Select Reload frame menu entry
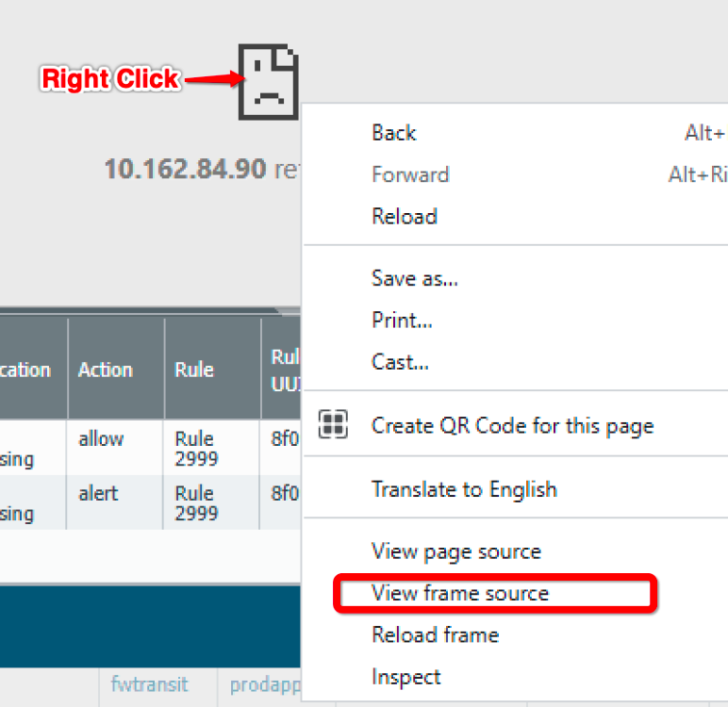 click(435, 635)
